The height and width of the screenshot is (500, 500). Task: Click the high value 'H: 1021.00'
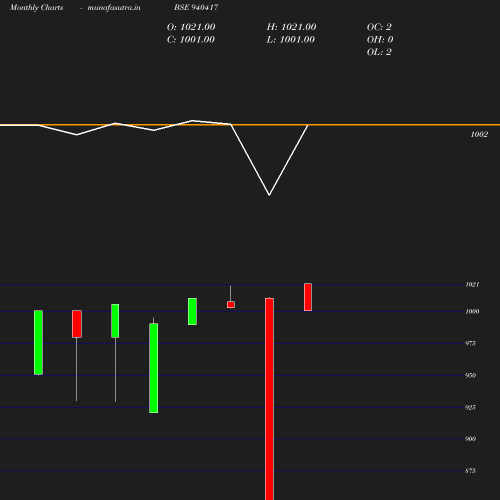click(x=291, y=27)
